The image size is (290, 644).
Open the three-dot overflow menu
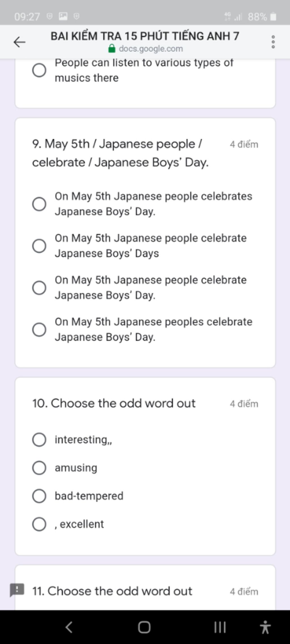click(x=273, y=42)
